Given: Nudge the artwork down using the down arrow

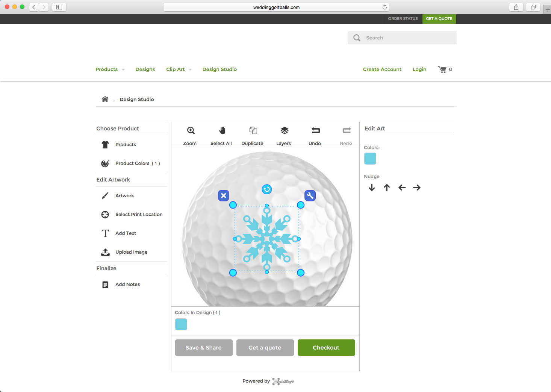Looking at the screenshot, I should click(x=372, y=188).
